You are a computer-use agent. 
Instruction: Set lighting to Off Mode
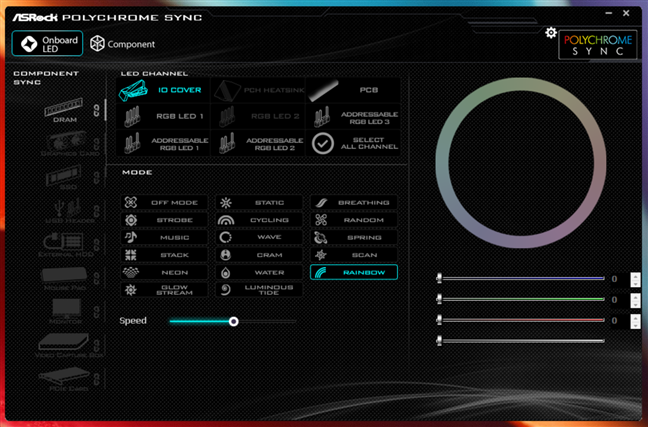[165, 203]
